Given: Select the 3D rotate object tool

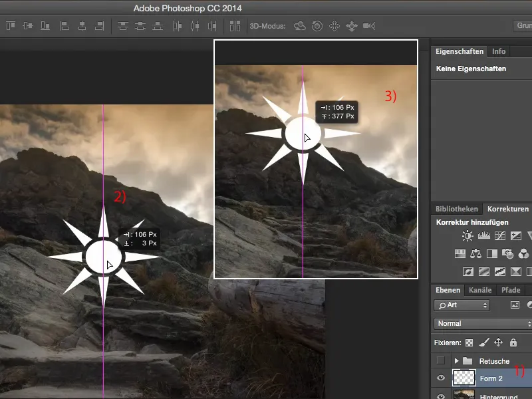Looking at the screenshot, I should [300, 26].
